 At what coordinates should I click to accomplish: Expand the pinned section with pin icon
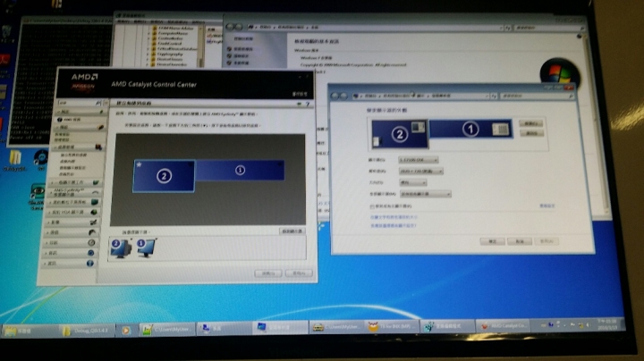click(x=80, y=112)
